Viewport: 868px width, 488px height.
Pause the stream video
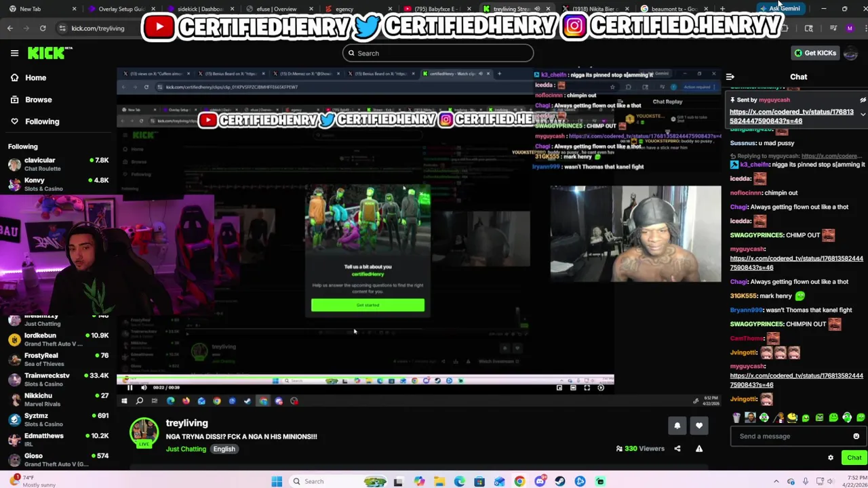[x=130, y=388]
